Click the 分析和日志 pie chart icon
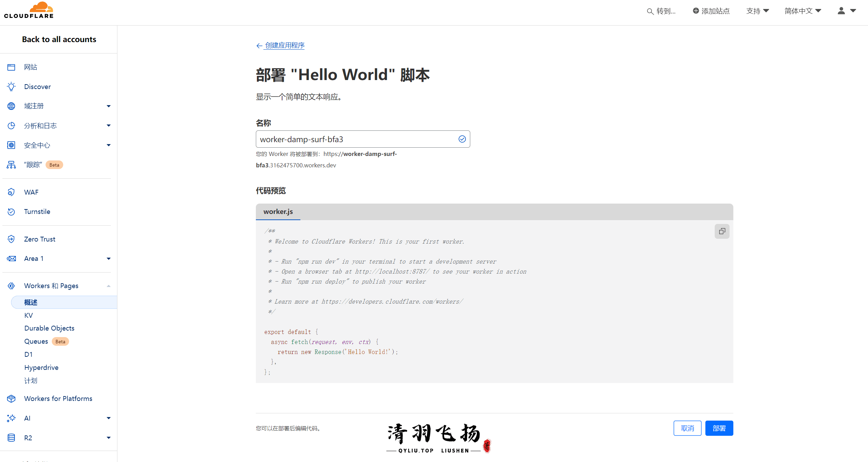 click(x=11, y=126)
